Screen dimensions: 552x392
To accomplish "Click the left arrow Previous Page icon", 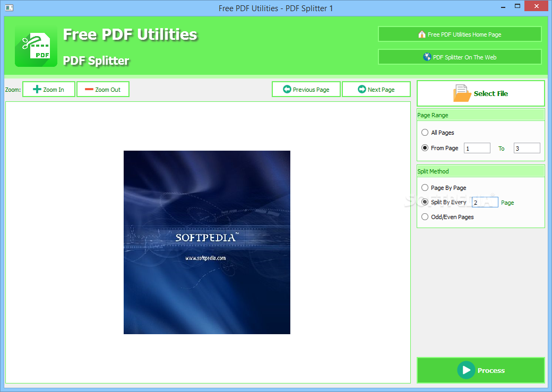I will (x=287, y=89).
